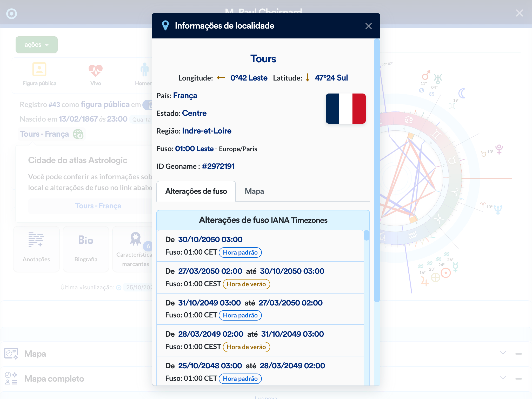Click the Hora de verão badge for 27/03/2050
Image resolution: width=532 pixels, height=399 pixels.
246,284
